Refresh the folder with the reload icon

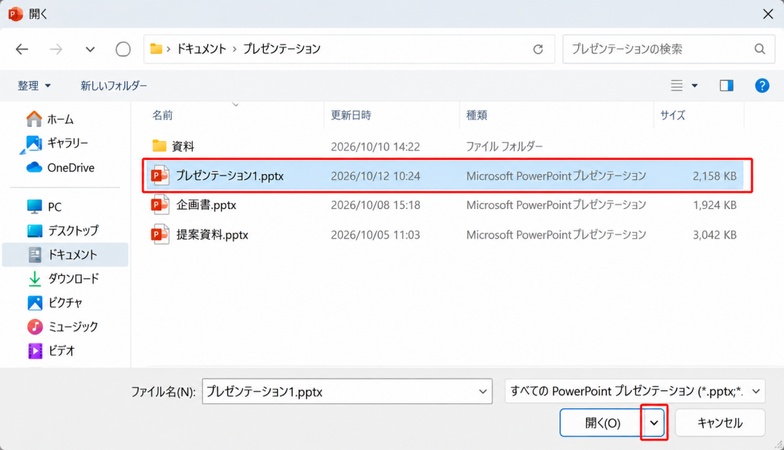coord(538,49)
